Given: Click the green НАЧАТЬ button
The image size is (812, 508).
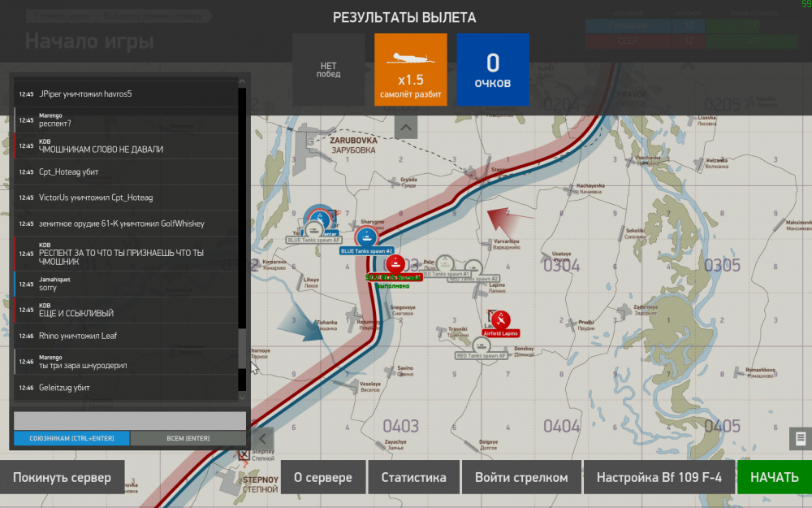Looking at the screenshot, I should (775, 477).
